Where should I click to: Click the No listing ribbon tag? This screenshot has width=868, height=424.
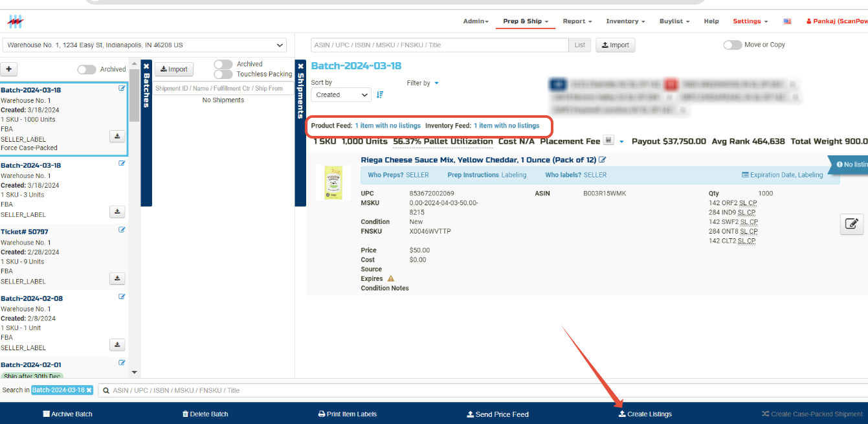point(849,164)
